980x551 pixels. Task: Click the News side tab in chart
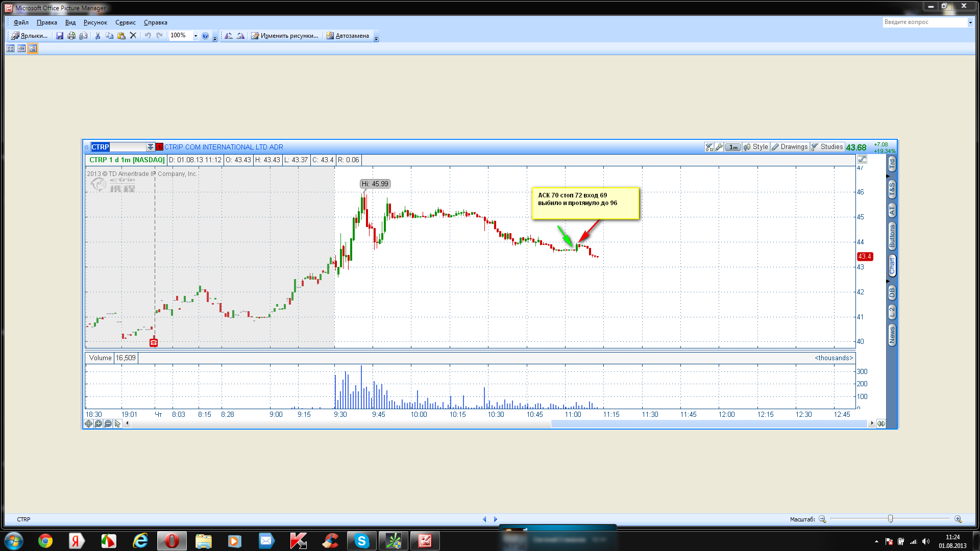(892, 335)
